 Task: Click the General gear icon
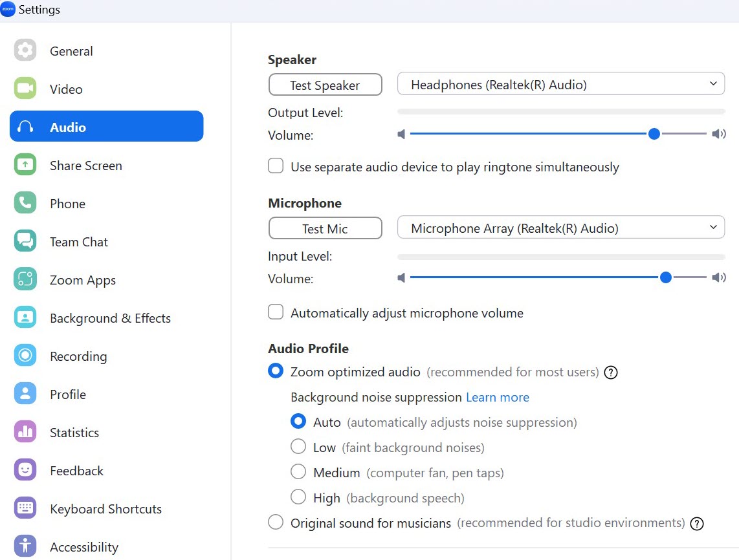[x=25, y=50]
